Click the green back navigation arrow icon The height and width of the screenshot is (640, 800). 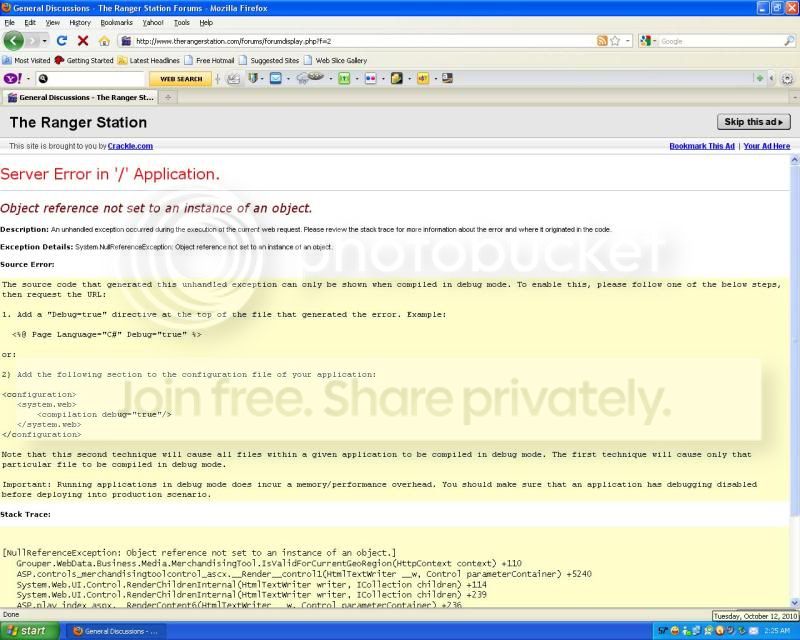(14, 41)
